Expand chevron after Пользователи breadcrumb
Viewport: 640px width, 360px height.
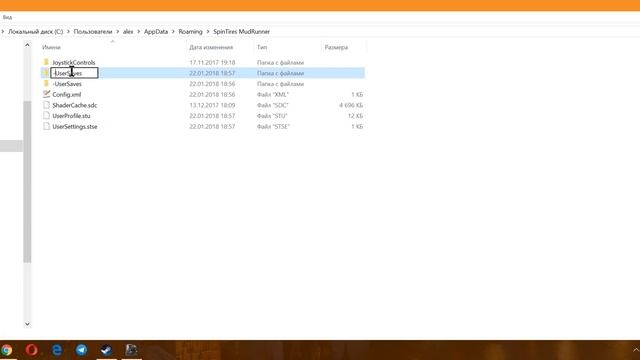tap(118, 31)
